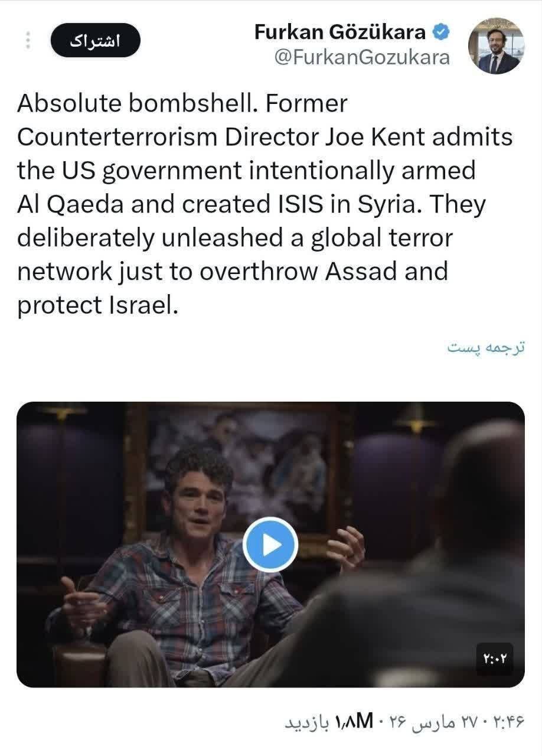
Task: Click the blurred foreground listener in the video
Action: (449, 579)
